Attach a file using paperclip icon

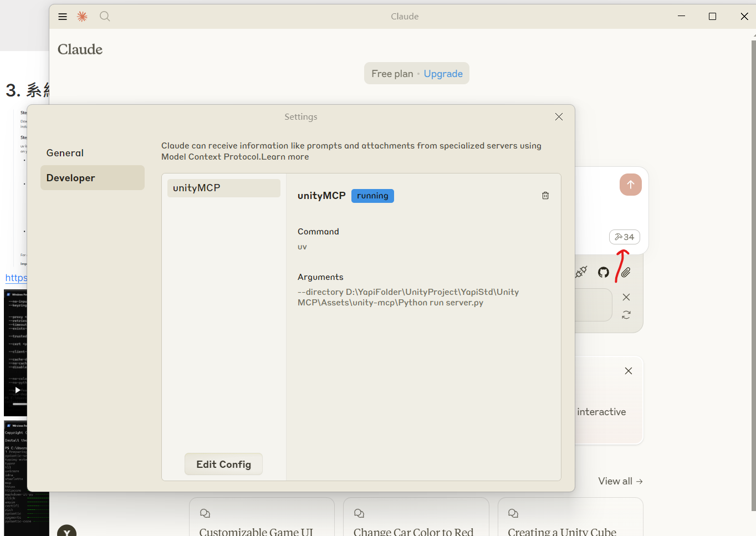click(626, 272)
